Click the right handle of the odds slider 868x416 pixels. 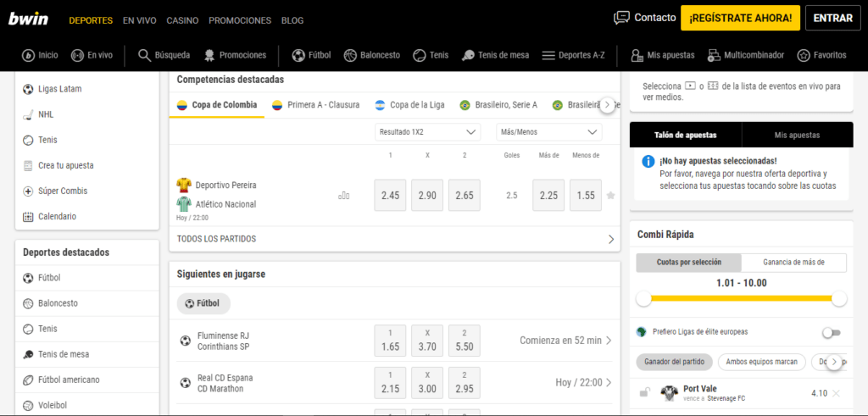839,299
